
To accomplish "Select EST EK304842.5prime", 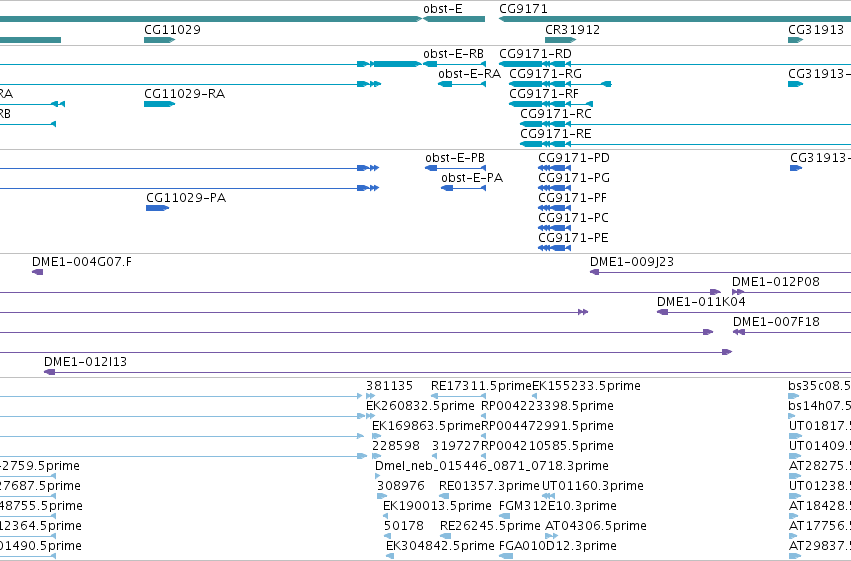I will click(x=440, y=547).
